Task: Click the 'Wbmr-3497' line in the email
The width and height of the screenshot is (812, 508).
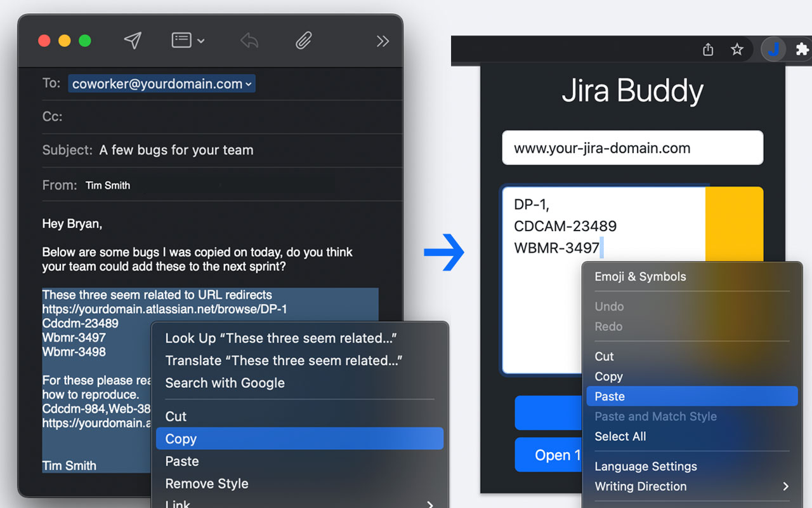Action: click(x=74, y=337)
